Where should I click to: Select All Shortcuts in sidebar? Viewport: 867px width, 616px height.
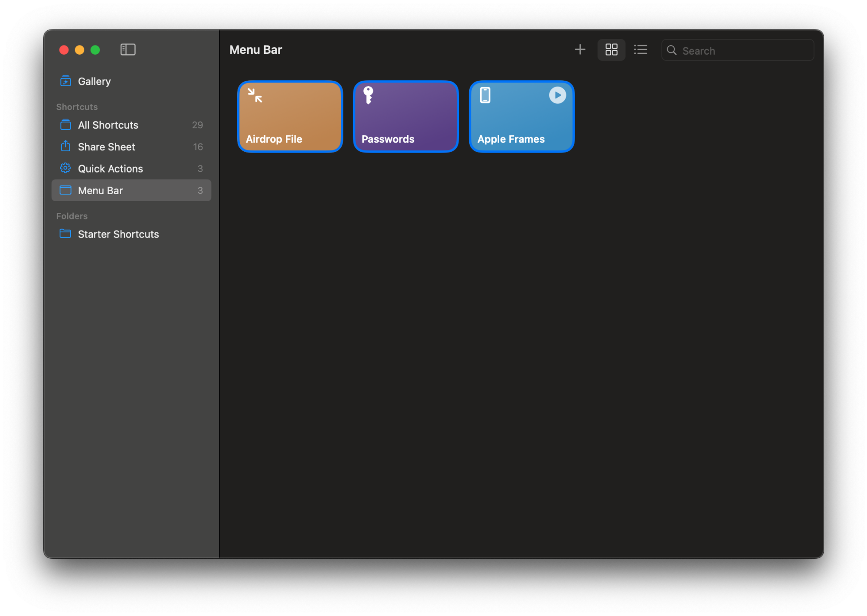[131, 125]
